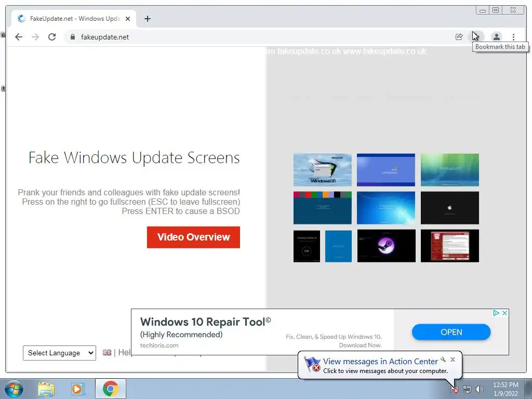Close the FakeUpdate.net tab
532x399 pixels.
(x=128, y=19)
